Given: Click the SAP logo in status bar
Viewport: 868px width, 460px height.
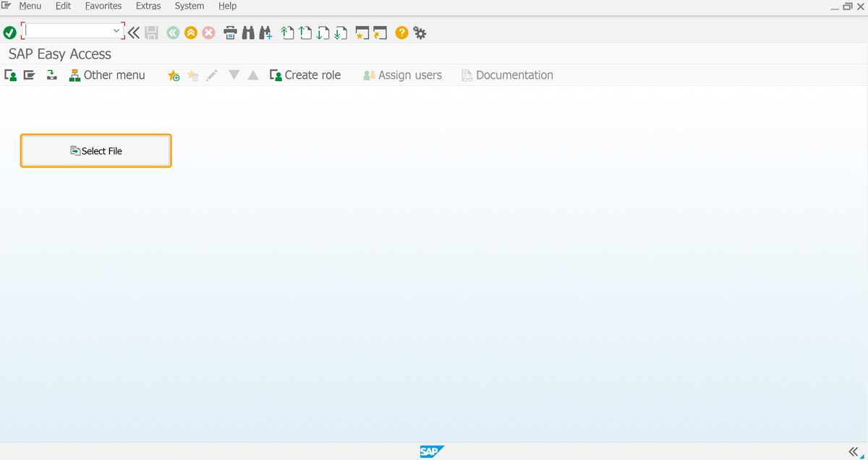Looking at the screenshot, I should (432, 452).
